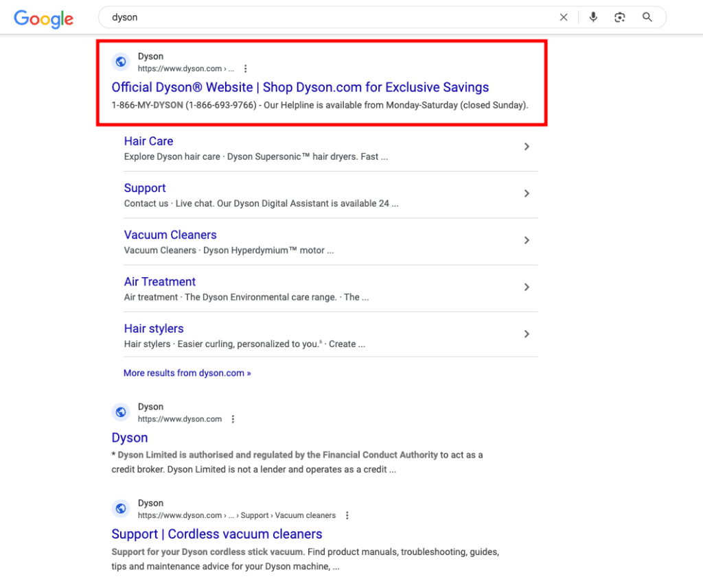703x588 pixels.
Task: Click the magnifying glass to search
Action: tap(646, 16)
